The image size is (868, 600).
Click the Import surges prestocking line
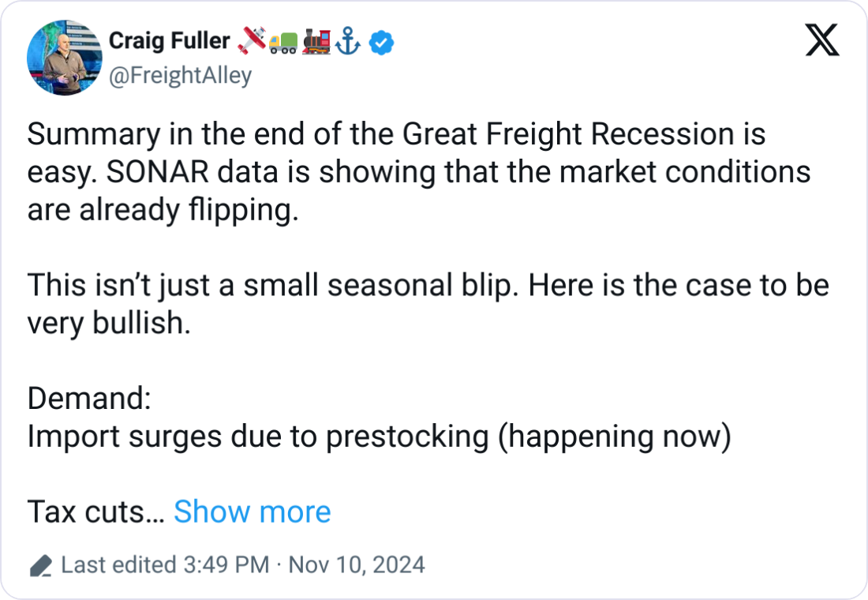(x=379, y=437)
